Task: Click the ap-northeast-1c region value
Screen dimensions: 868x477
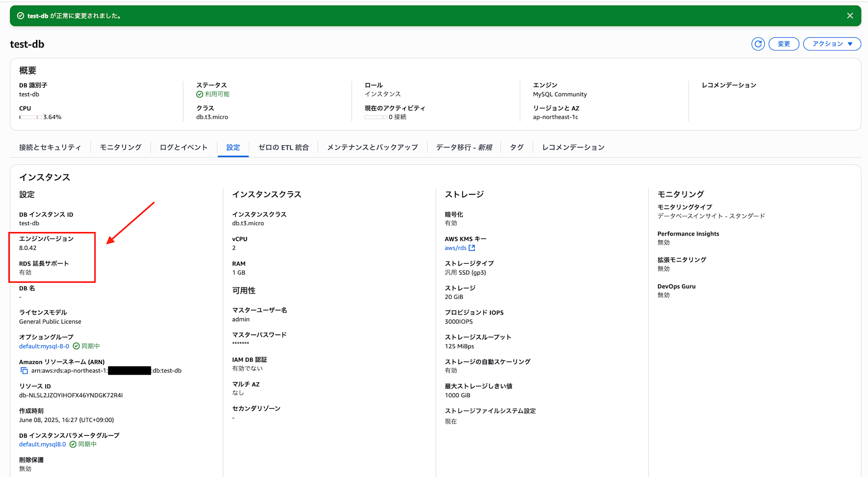Action: (556, 117)
